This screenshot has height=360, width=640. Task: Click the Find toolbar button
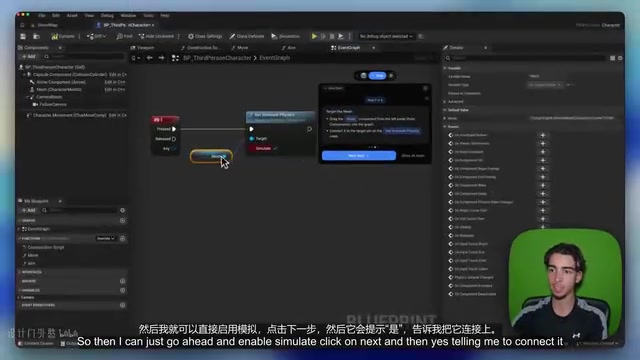click(x=124, y=36)
